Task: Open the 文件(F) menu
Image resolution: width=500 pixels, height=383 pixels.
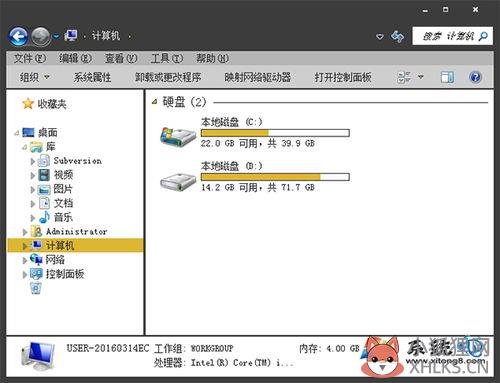Action: [x=29, y=58]
